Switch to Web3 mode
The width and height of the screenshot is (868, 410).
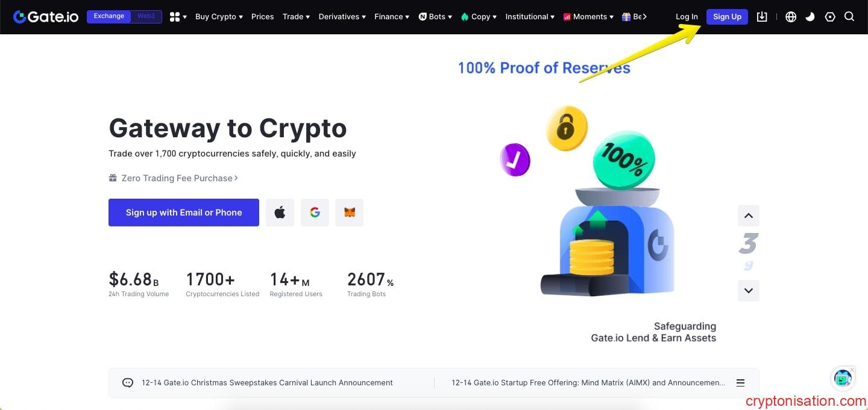tap(146, 16)
